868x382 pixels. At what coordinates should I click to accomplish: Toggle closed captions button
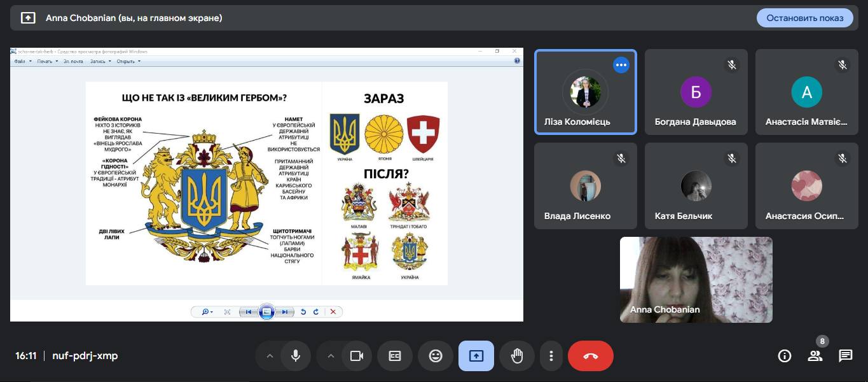tap(395, 356)
